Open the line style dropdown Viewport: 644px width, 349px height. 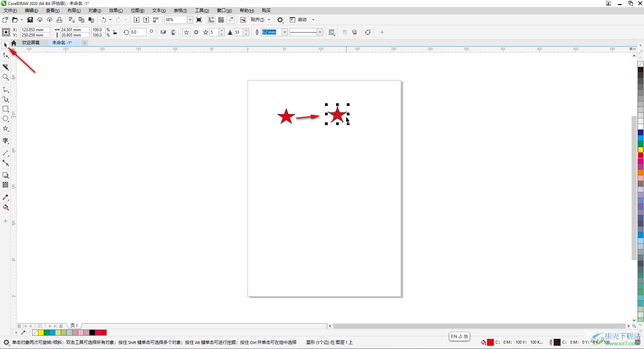(320, 32)
